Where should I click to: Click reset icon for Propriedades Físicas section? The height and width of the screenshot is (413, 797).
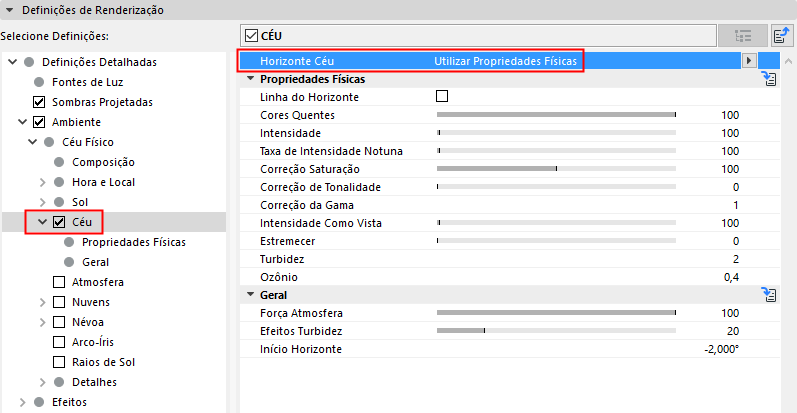click(x=769, y=79)
